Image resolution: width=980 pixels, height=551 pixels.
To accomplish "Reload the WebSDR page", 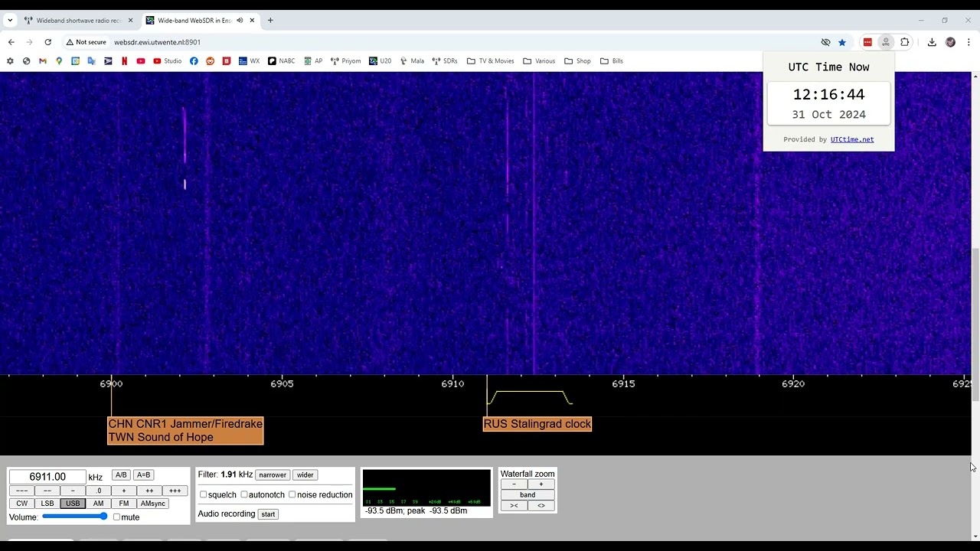I will click(47, 42).
